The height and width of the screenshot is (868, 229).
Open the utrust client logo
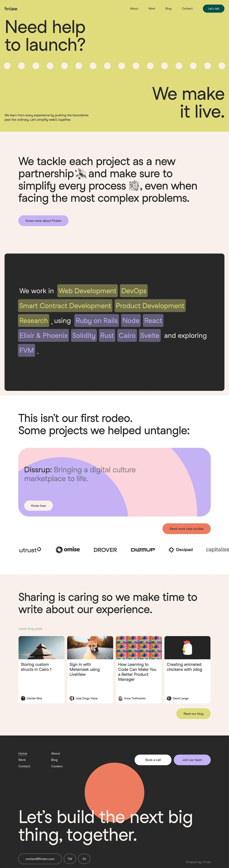tap(30, 550)
